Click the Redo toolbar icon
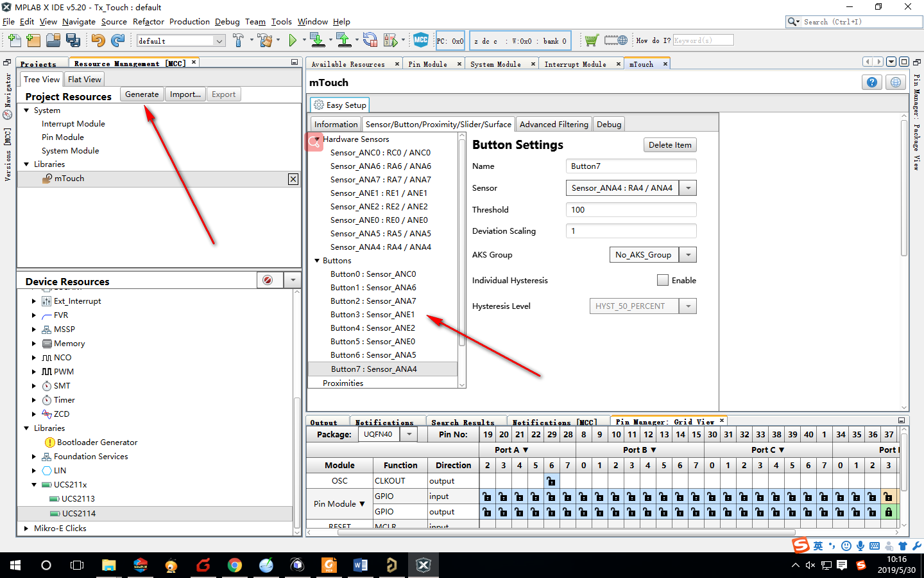This screenshot has width=924, height=578. 117,40
